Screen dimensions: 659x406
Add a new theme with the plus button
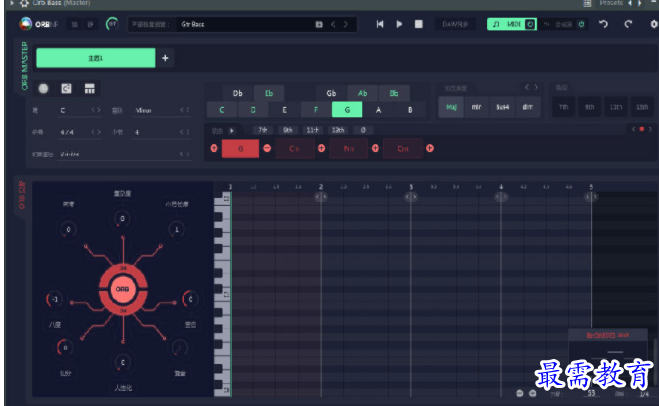165,58
